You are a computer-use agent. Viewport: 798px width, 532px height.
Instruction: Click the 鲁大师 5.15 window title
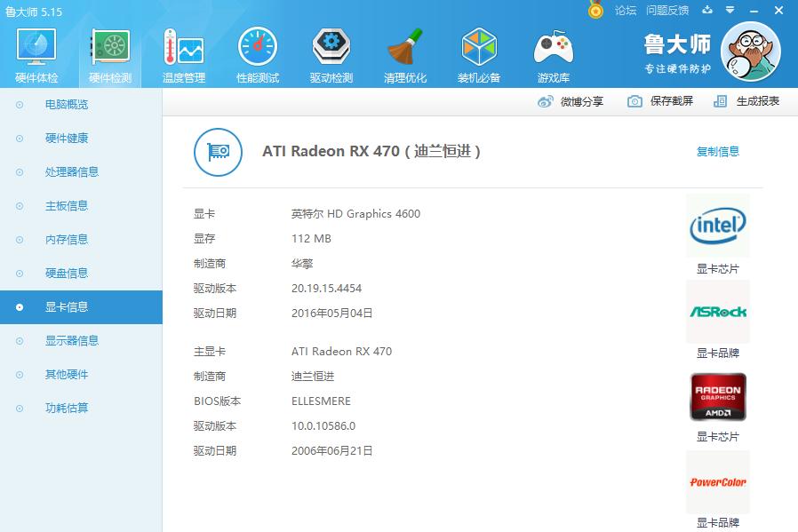coord(34,12)
